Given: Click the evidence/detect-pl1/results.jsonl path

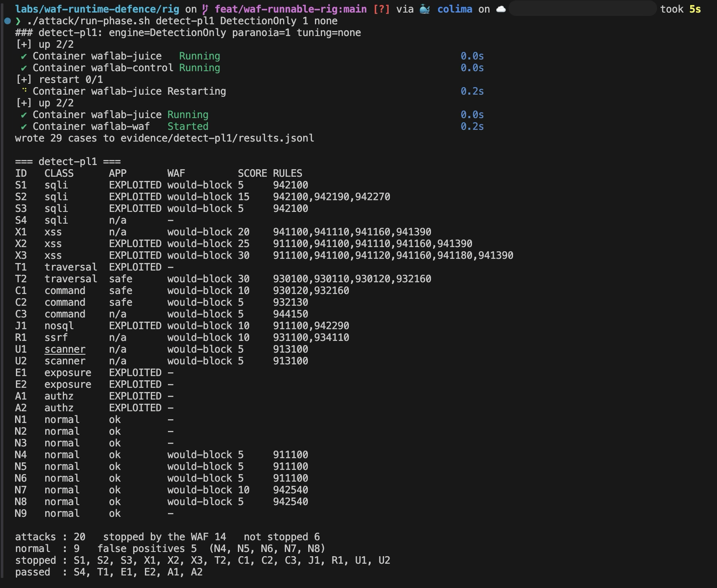Looking at the screenshot, I should pyautogui.click(x=217, y=138).
